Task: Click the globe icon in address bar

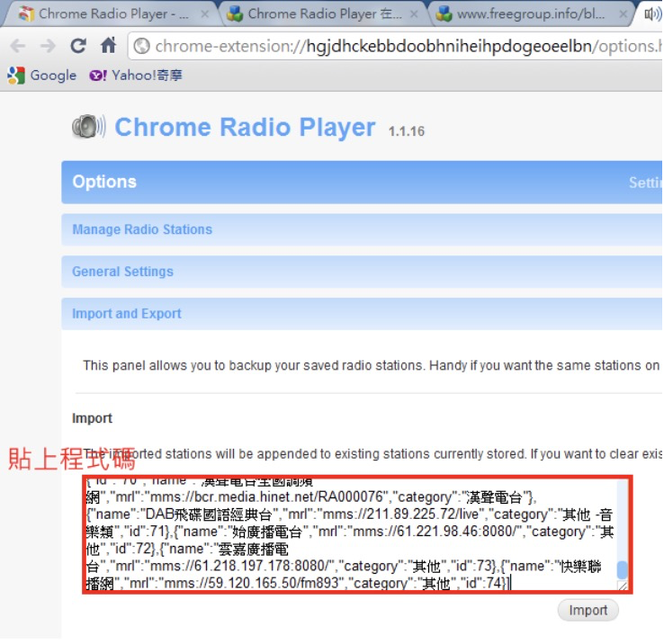Action: (x=142, y=46)
